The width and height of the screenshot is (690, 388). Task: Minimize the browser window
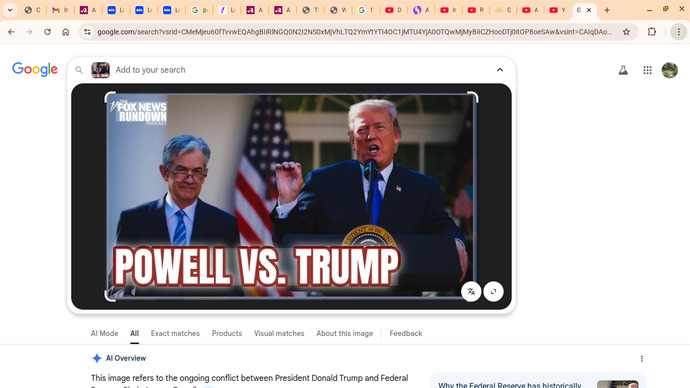[649, 10]
